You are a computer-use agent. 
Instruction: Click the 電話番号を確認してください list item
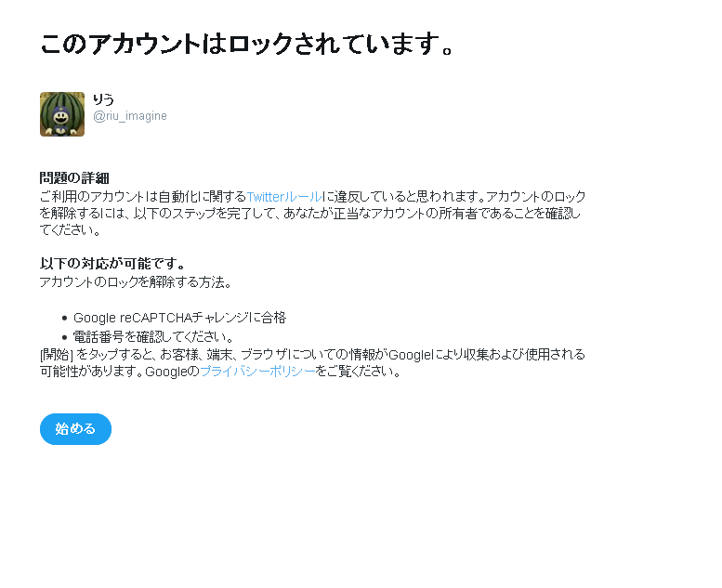[x=153, y=337]
